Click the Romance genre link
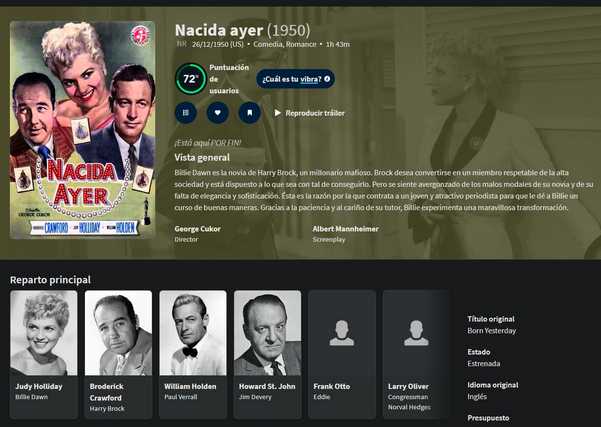The width and height of the screenshot is (601, 427). [x=301, y=44]
